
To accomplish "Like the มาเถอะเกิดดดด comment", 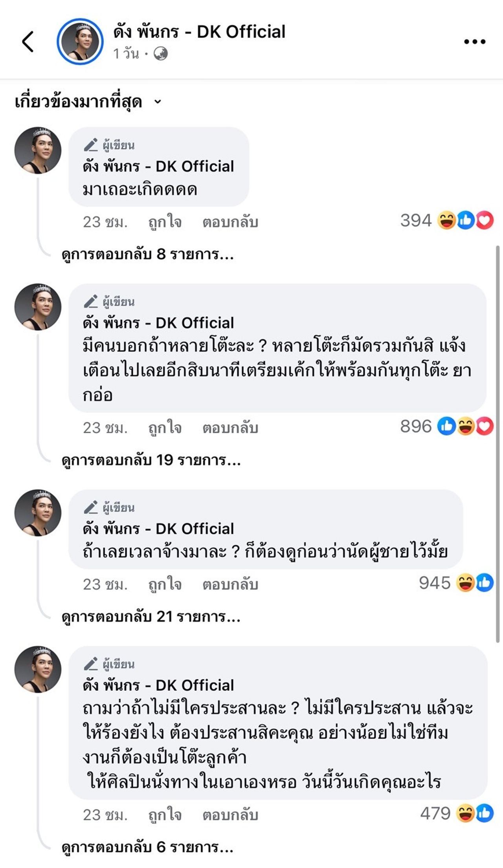I will click(x=165, y=222).
